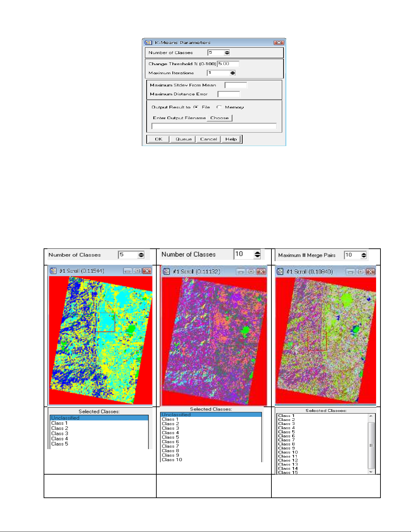Adjust the Number of Classes spinner in dialog
Screen dimensions: 411x532
[x=227, y=53]
